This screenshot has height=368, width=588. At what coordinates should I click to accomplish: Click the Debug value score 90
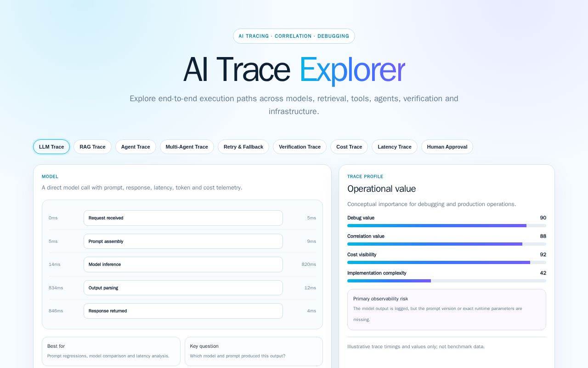(543, 218)
